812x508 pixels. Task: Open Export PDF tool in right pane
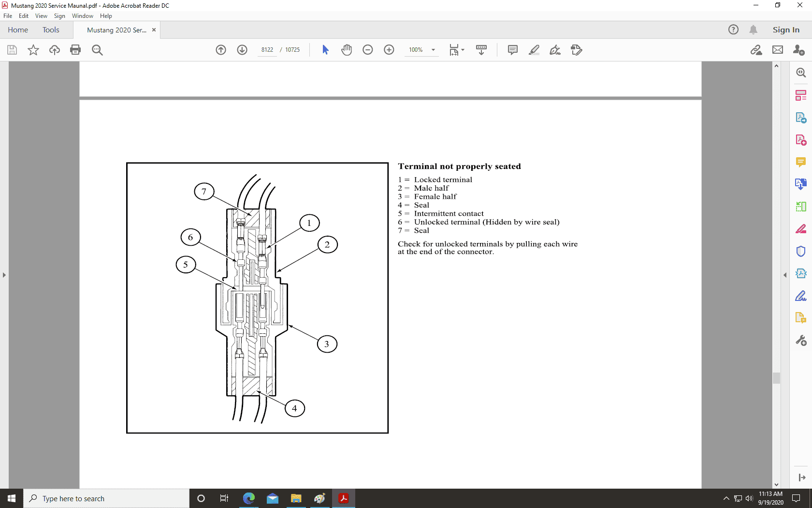801,118
